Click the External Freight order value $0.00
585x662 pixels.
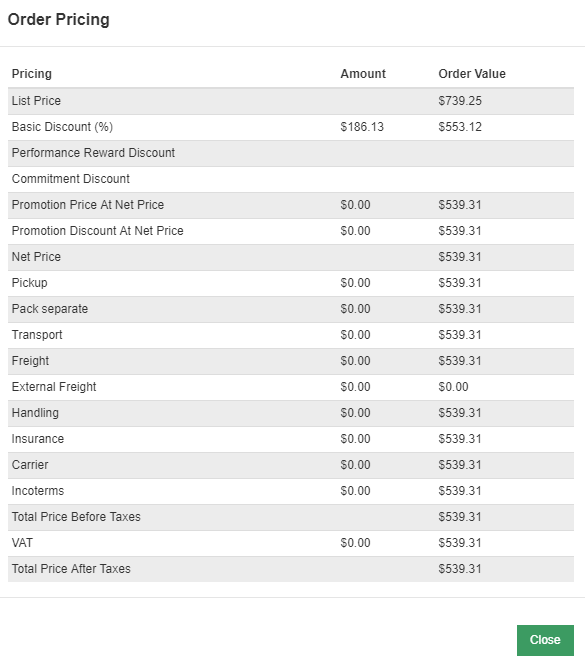(x=453, y=387)
